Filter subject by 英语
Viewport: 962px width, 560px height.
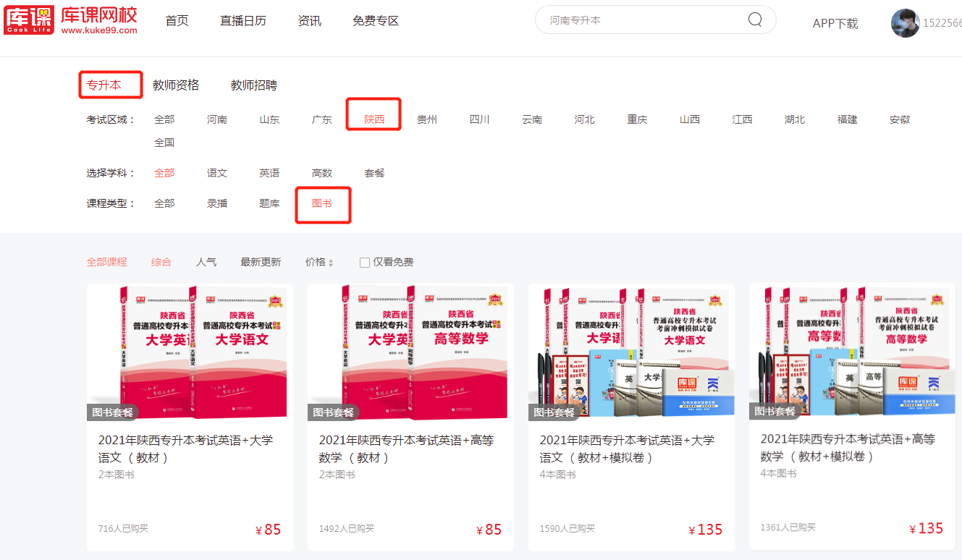(269, 173)
